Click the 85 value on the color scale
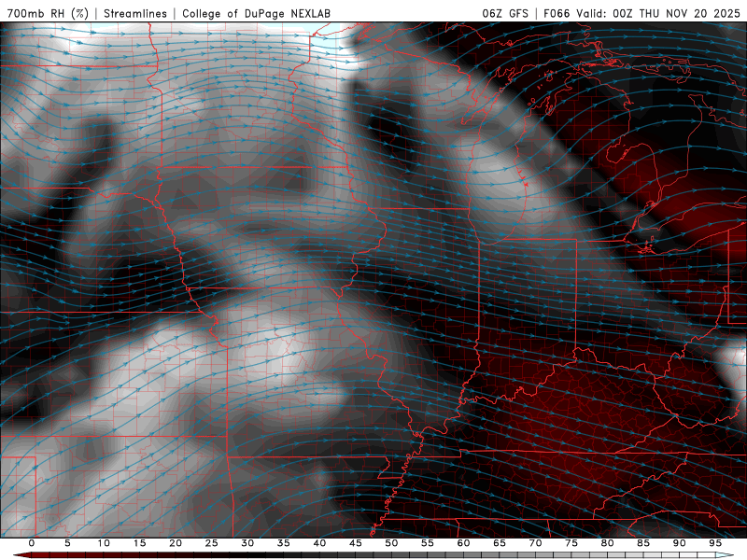 [x=643, y=543]
